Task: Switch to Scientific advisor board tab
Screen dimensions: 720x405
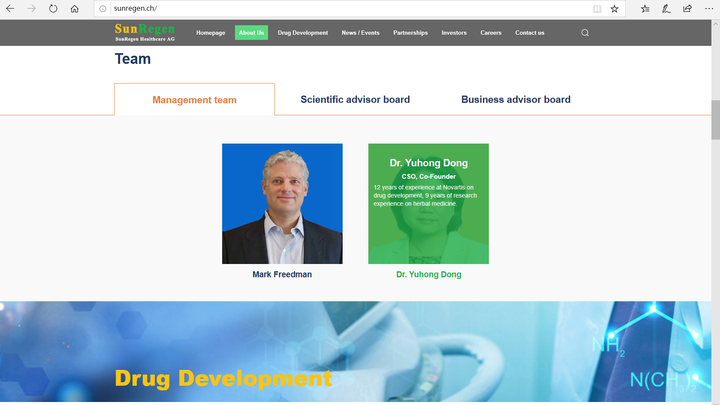Action: click(355, 99)
